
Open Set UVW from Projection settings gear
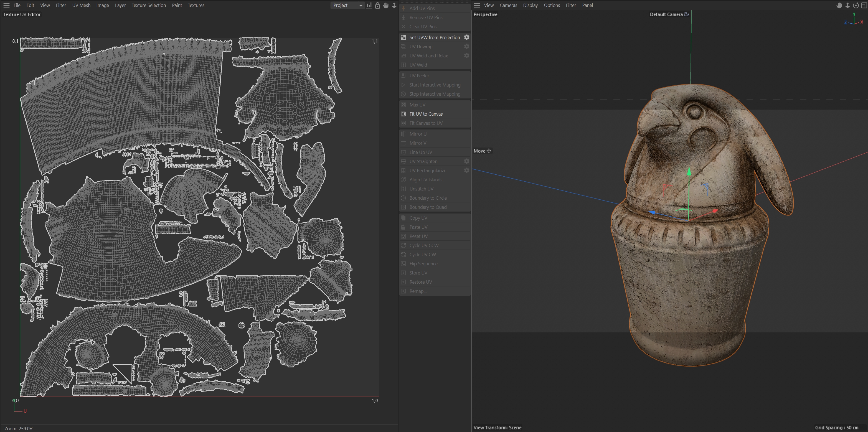(x=467, y=37)
